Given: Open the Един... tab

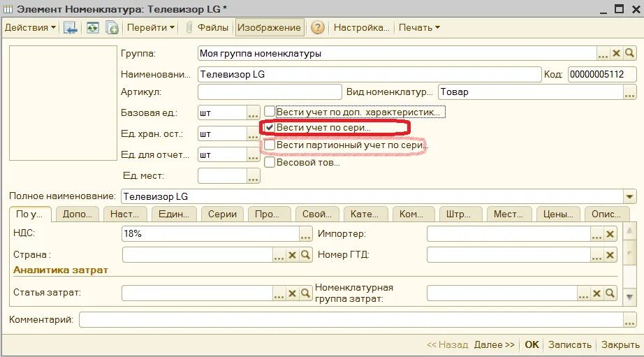Looking at the screenshot, I should click(x=174, y=214).
